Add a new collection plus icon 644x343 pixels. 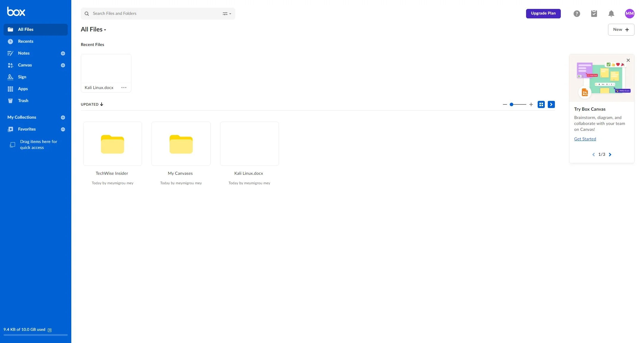[63, 117]
